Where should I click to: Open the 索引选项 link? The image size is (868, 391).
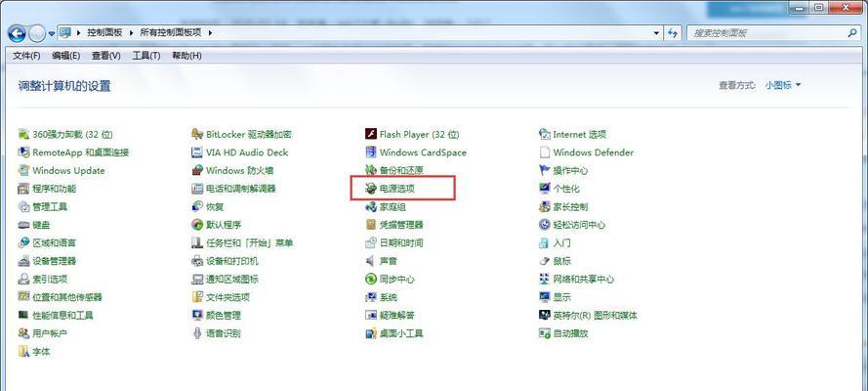pyautogui.click(x=50, y=280)
